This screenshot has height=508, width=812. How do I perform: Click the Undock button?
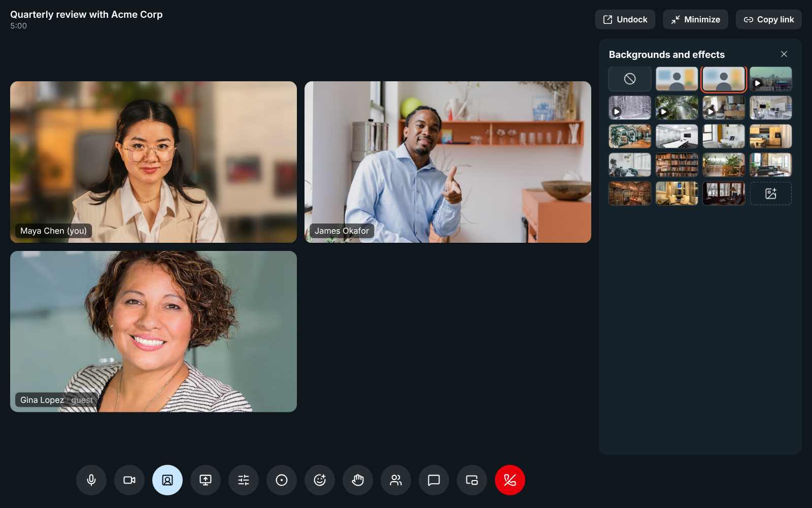coord(625,19)
